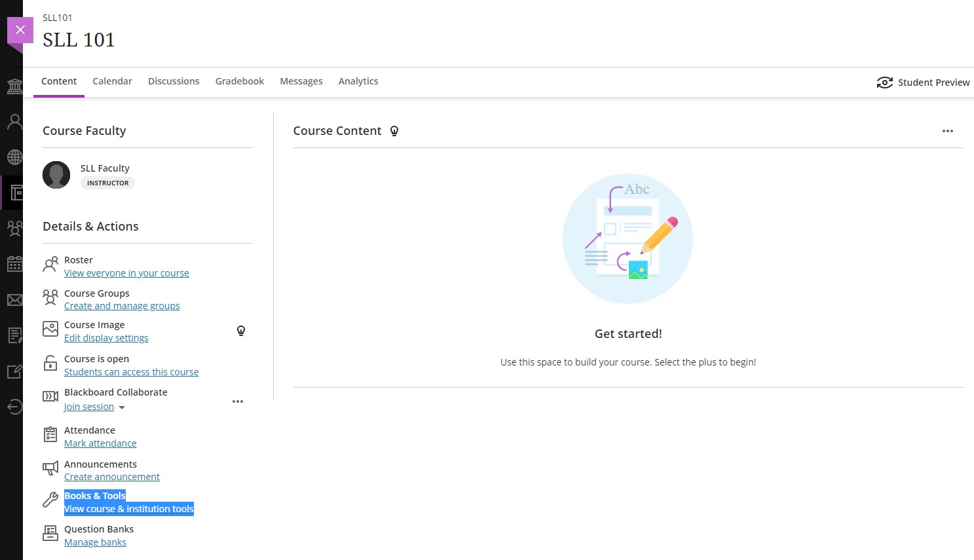Click the Question Banks icon
Viewport: 974px width, 560px height.
point(50,533)
